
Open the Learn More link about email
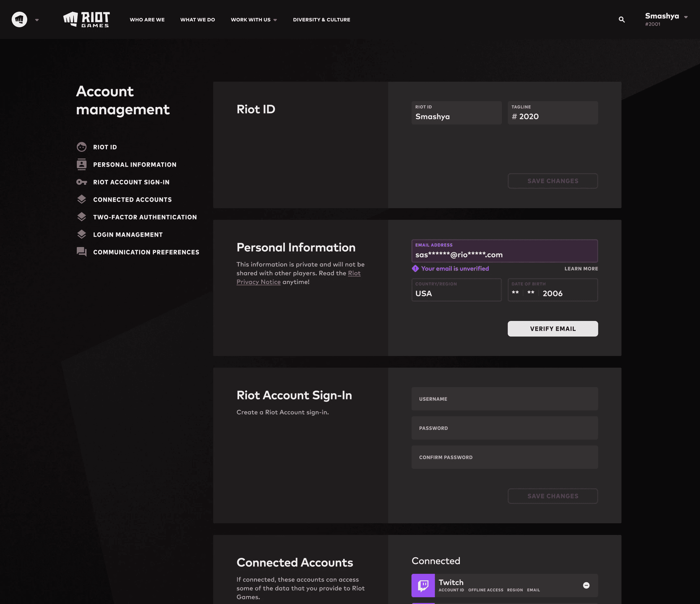pos(581,269)
